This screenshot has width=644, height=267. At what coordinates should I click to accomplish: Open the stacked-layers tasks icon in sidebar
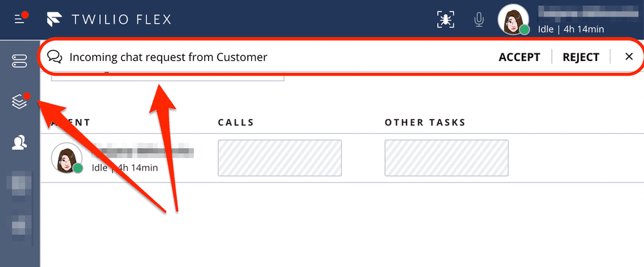[x=19, y=102]
